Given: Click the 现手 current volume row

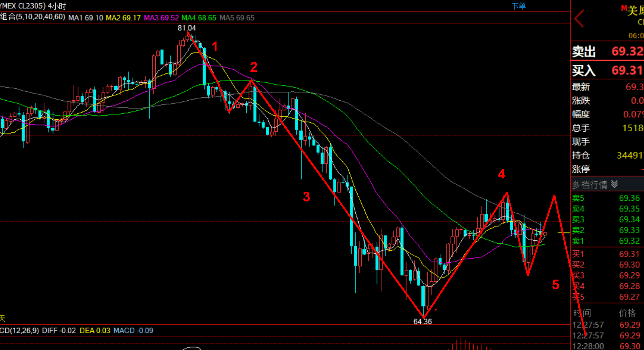Looking at the screenshot, I should coord(607,142).
